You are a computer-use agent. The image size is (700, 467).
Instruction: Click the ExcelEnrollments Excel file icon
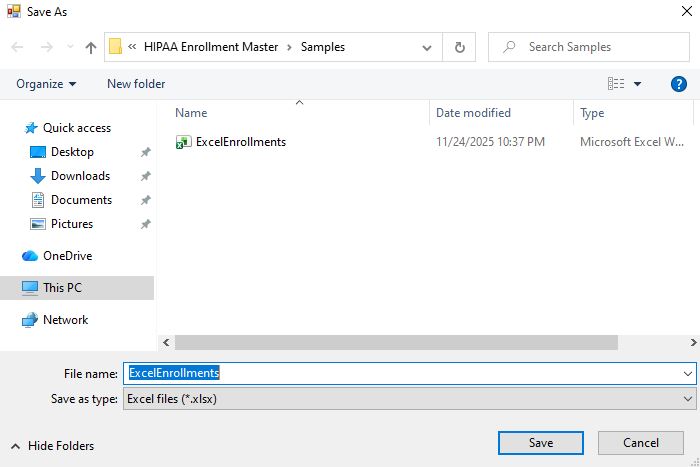click(x=183, y=142)
